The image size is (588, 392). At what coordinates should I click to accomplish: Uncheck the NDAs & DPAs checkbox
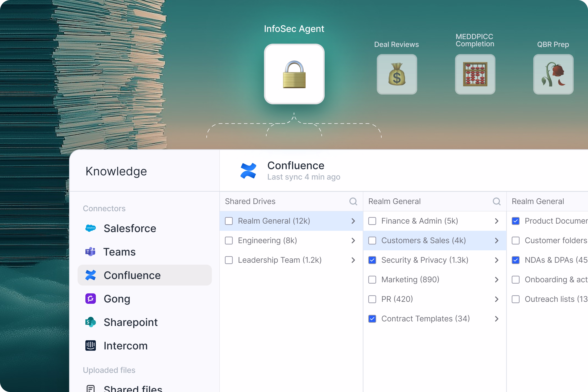(516, 260)
